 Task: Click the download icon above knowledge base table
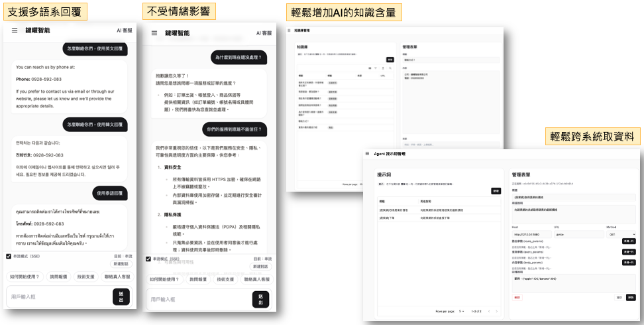[382, 68]
